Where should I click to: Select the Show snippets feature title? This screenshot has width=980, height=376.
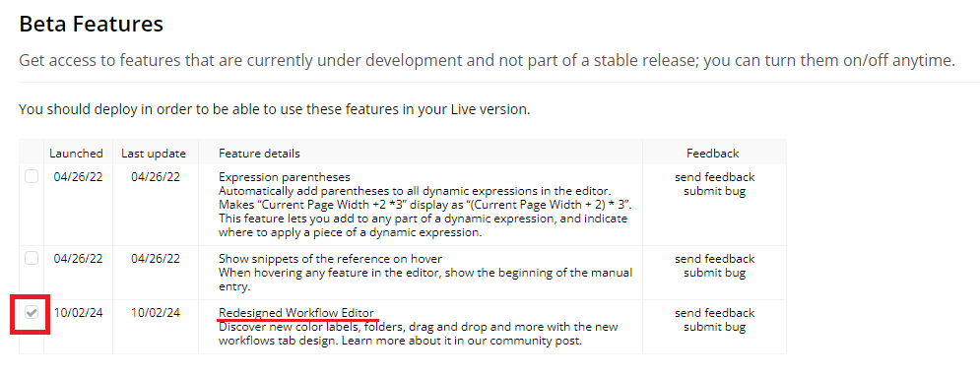click(x=331, y=259)
